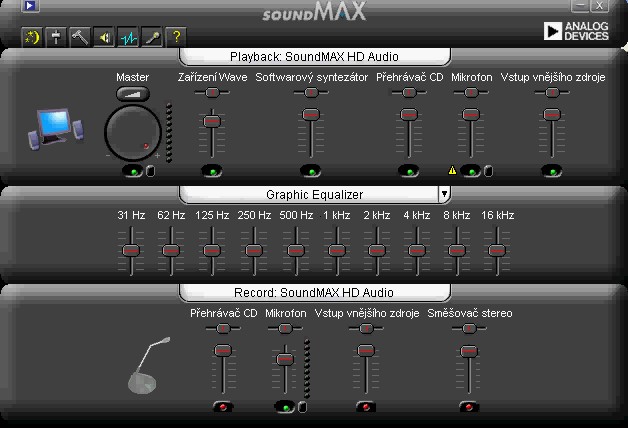Click the Graphic Equalizer header label
Viewport: 628px width, 428px height.
tap(314, 195)
